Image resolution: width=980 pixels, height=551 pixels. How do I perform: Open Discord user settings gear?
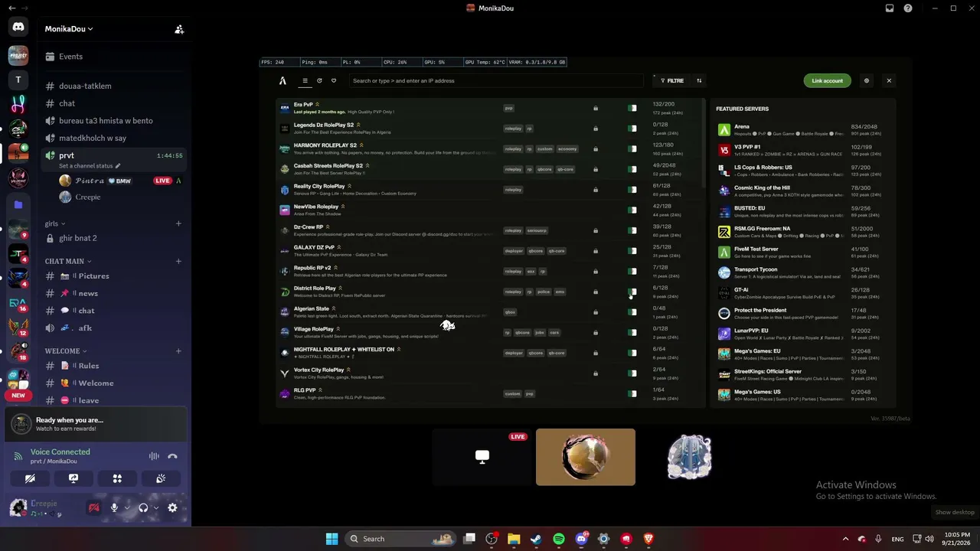[172, 507]
